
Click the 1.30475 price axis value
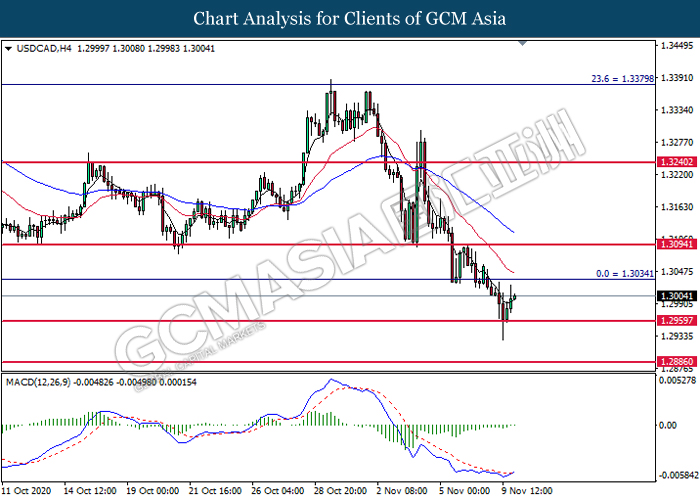677,271
